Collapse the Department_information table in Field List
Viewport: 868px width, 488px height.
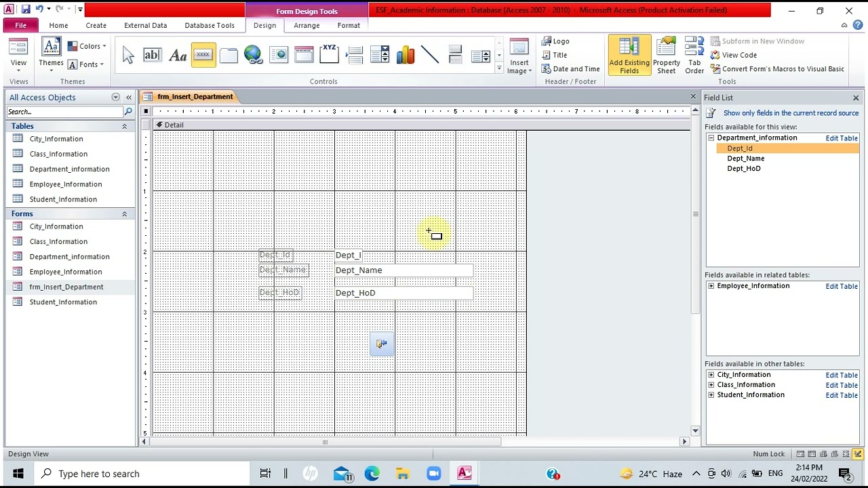(x=711, y=138)
